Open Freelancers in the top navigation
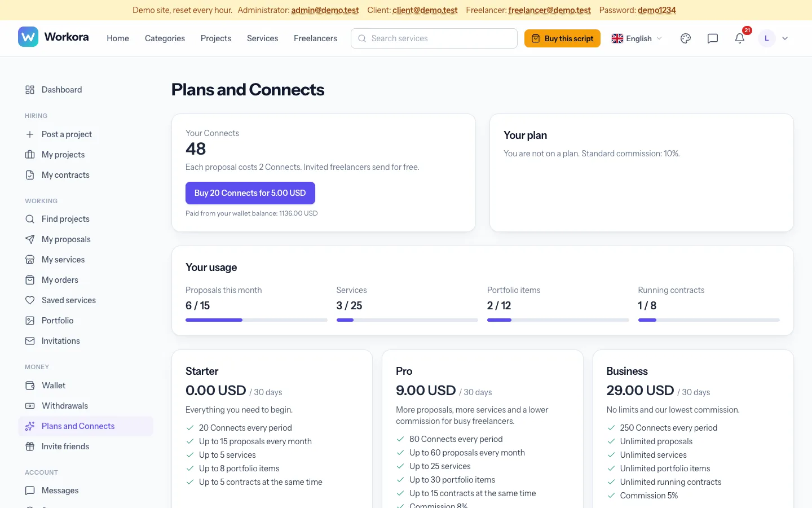812x508 pixels. (315, 38)
